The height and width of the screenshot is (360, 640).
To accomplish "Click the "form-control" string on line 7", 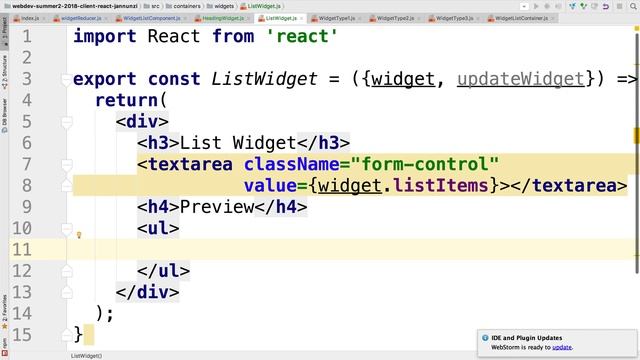I will 424,164.
